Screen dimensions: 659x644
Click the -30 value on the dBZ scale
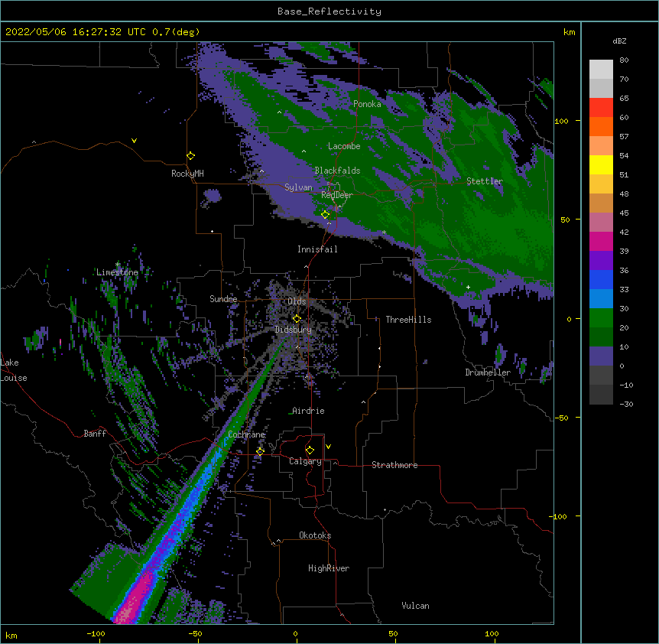click(626, 405)
